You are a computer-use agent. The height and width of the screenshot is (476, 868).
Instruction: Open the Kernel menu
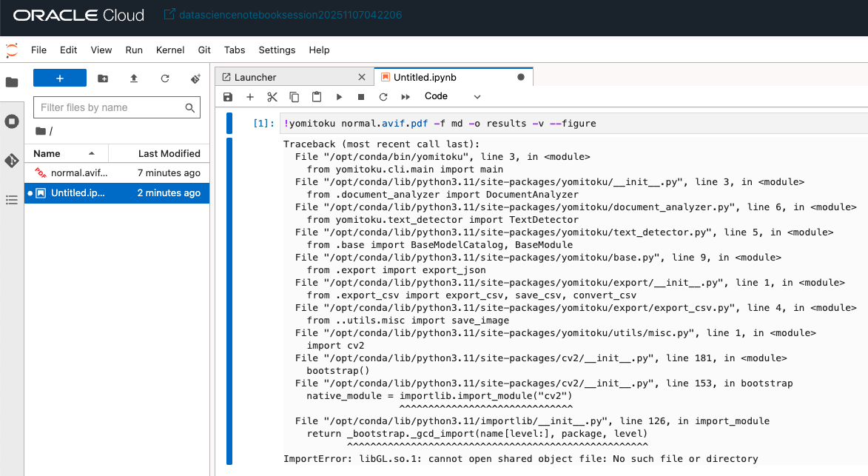pos(170,50)
